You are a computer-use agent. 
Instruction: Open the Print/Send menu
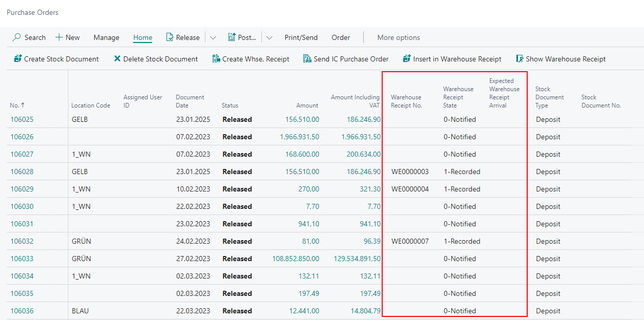(x=301, y=37)
